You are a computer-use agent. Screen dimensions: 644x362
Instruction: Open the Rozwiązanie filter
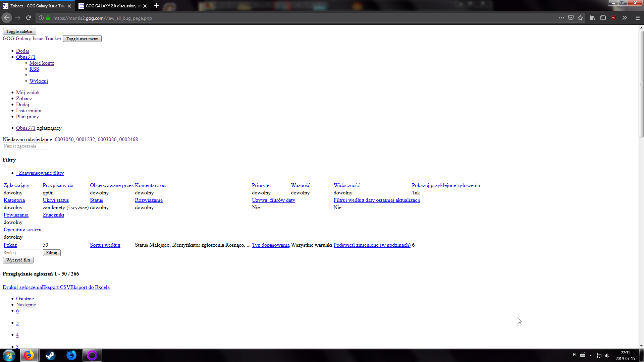tap(149, 200)
